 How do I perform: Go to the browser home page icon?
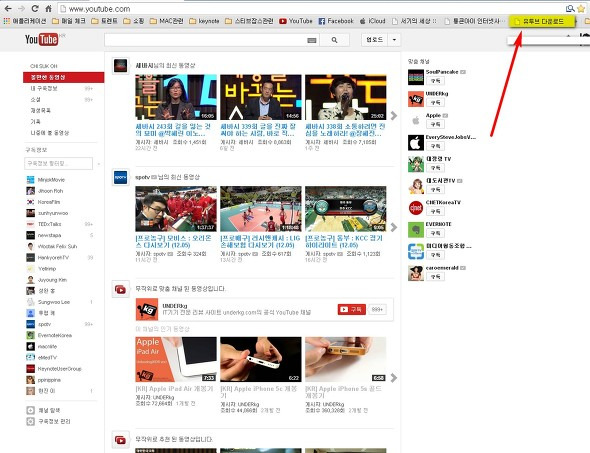48,8
